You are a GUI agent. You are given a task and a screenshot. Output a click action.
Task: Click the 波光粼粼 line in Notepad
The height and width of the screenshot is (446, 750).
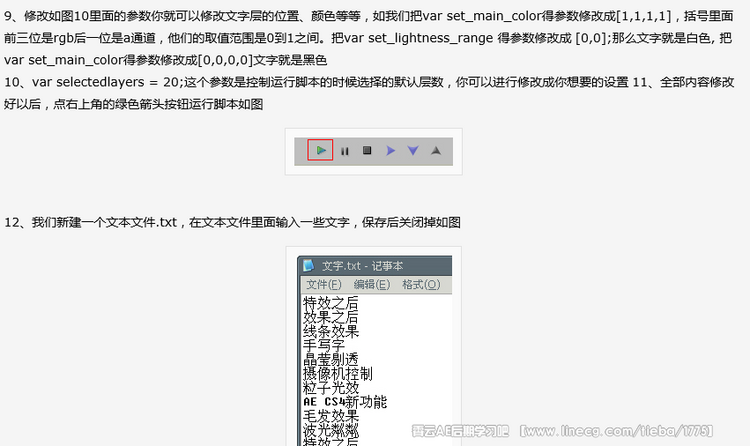pos(331,430)
